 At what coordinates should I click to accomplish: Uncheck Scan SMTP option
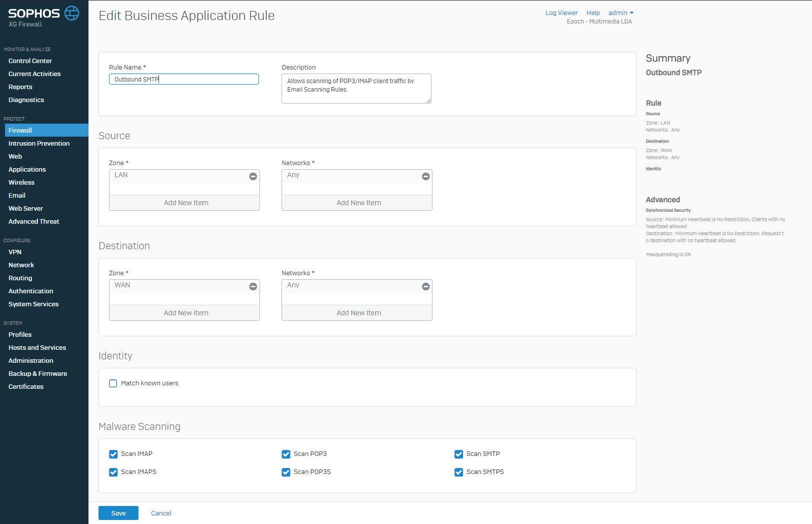click(458, 454)
